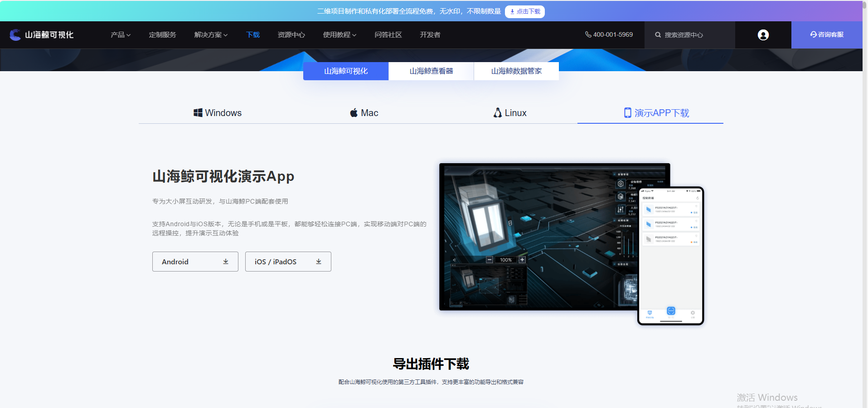Switch to the 山海鲸数据管家 tab

pyautogui.click(x=516, y=71)
